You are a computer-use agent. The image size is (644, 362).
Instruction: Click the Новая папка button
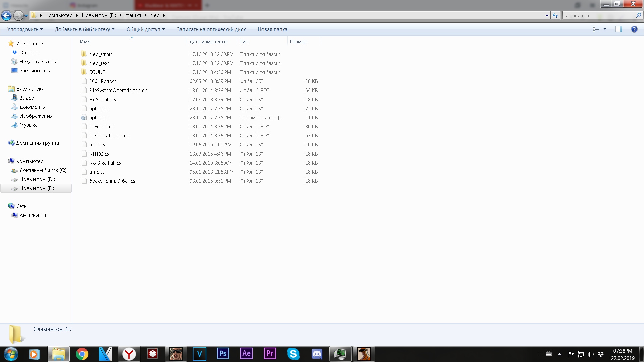click(272, 29)
